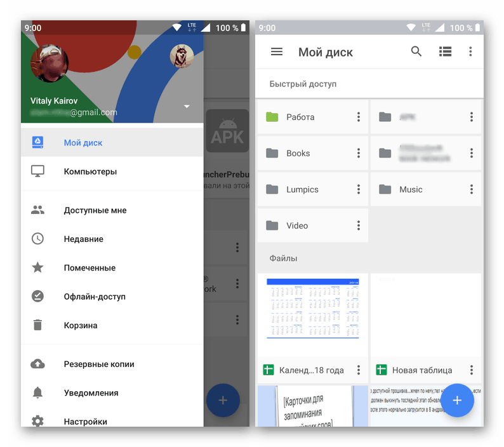The width and height of the screenshot is (504, 447).
Task: Click the monitor icon for Компьютеры
Action: [x=37, y=171]
